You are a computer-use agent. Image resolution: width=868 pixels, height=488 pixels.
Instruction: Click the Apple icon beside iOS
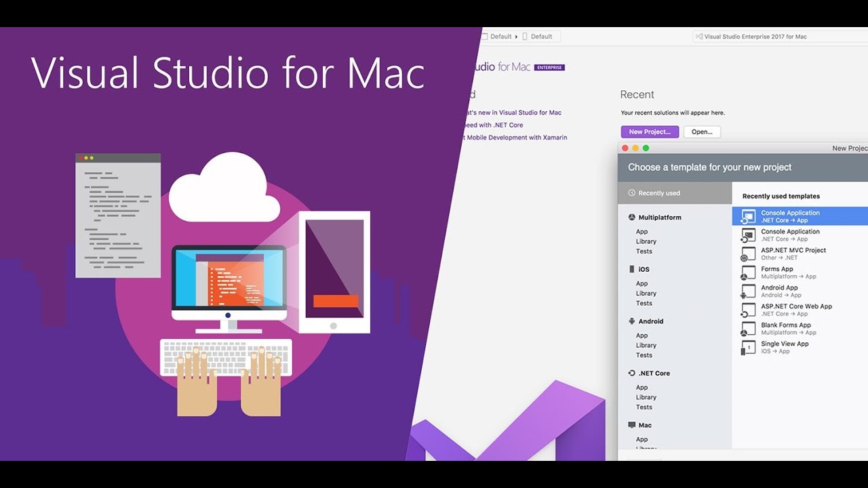(632, 269)
